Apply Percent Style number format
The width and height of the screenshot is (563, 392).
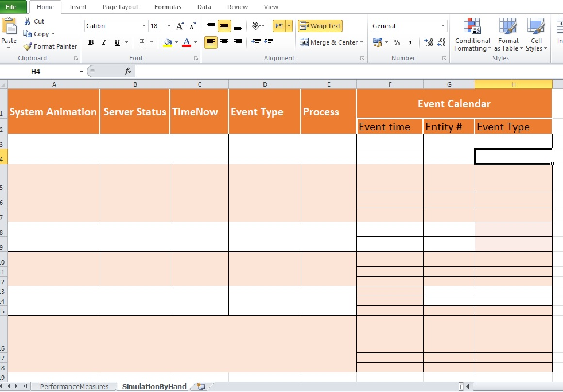tap(397, 42)
